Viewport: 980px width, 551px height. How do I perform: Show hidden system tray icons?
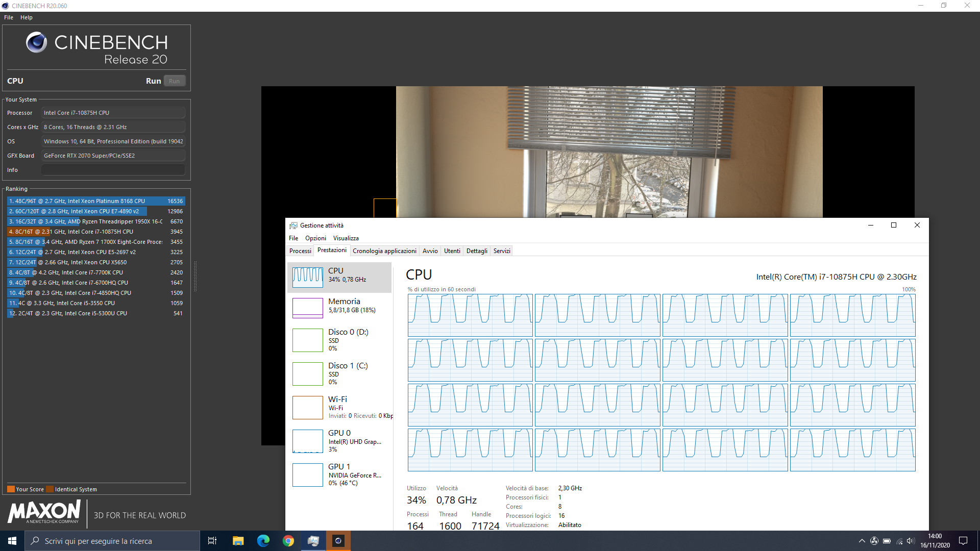[x=862, y=541]
